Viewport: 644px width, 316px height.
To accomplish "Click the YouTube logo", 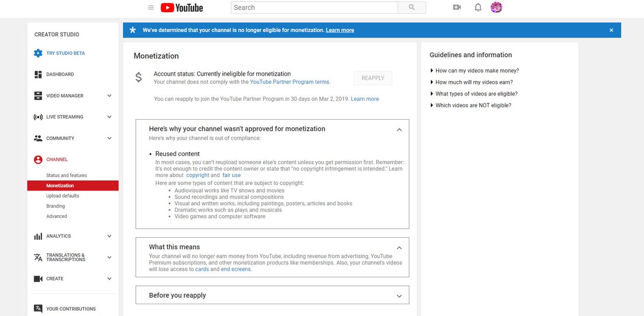I will click(x=181, y=8).
